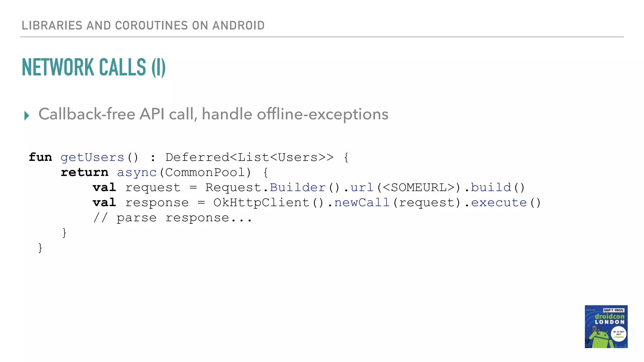Click the droidcon London banner image
The height and width of the screenshot is (362, 644).
(606, 326)
